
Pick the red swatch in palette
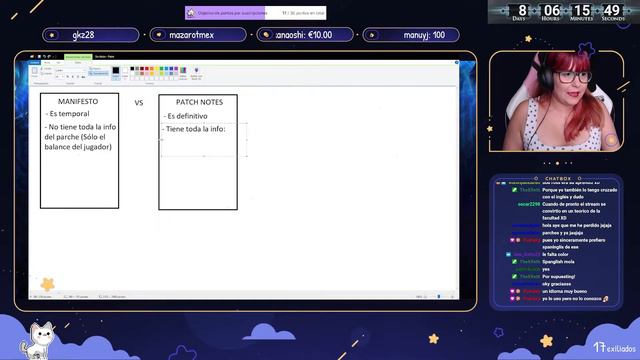coord(147,68)
